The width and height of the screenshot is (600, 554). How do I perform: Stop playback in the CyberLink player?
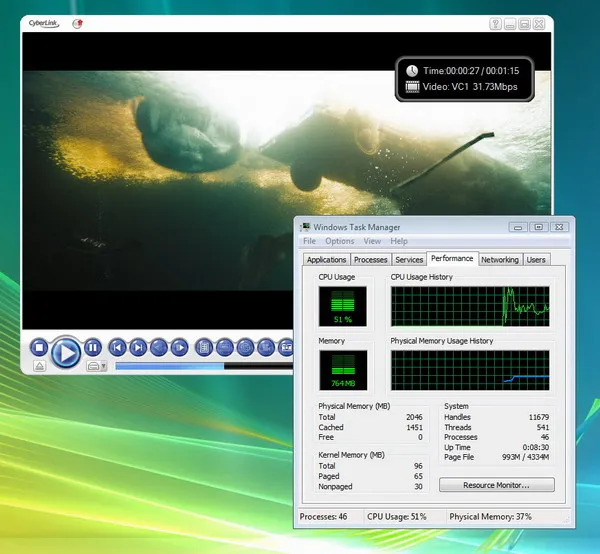point(39,348)
